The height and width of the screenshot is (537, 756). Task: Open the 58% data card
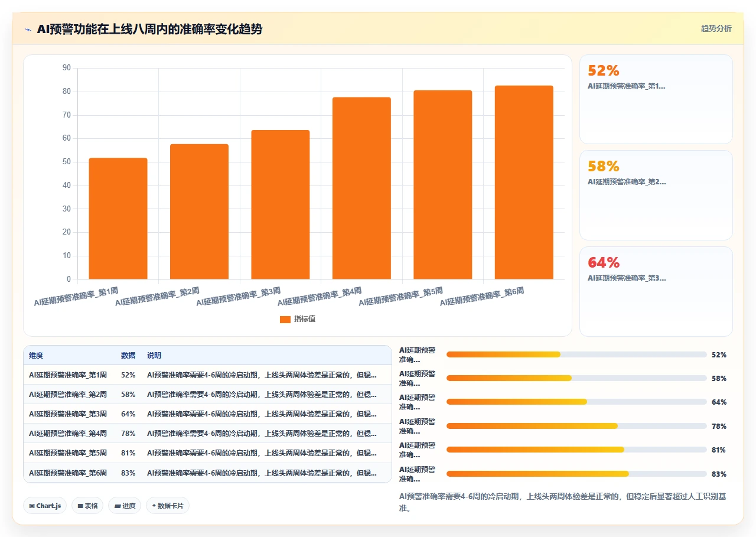(656, 195)
